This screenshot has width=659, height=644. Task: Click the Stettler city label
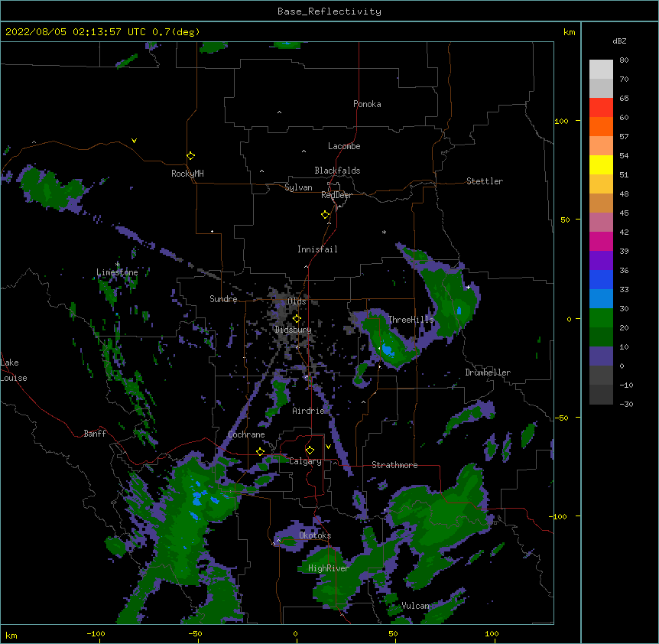pyautogui.click(x=484, y=181)
